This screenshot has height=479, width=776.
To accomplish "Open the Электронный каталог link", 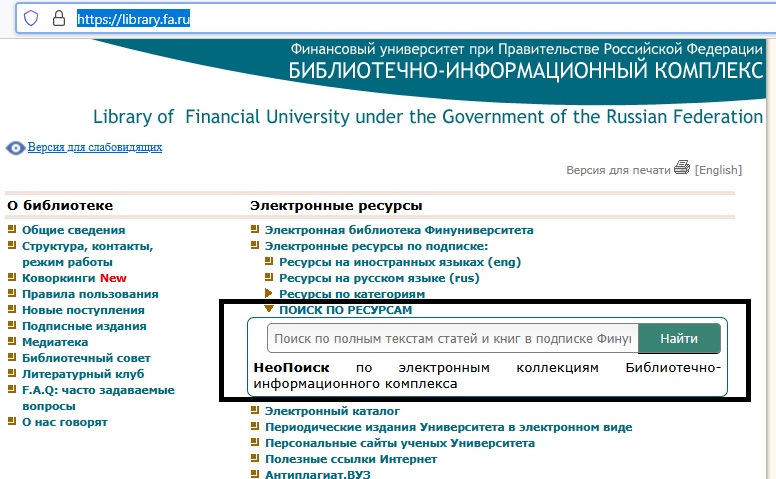I will [332, 411].
